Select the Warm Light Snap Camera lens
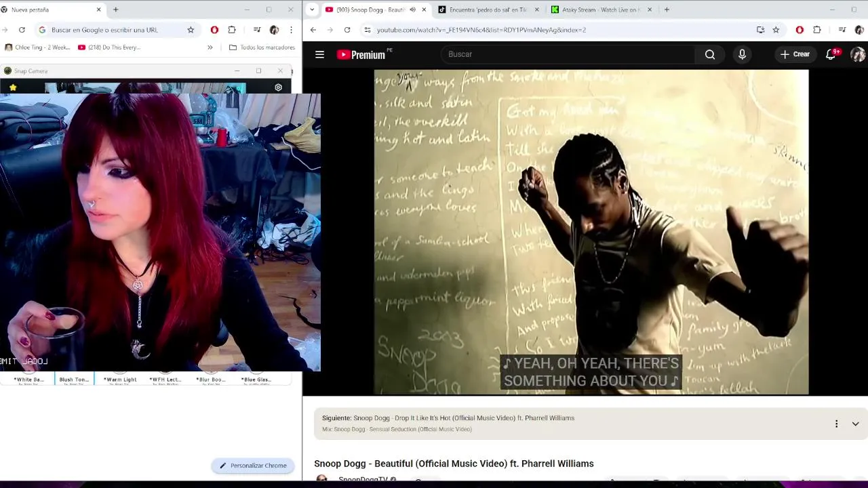Image resolution: width=868 pixels, height=488 pixels. tap(120, 380)
